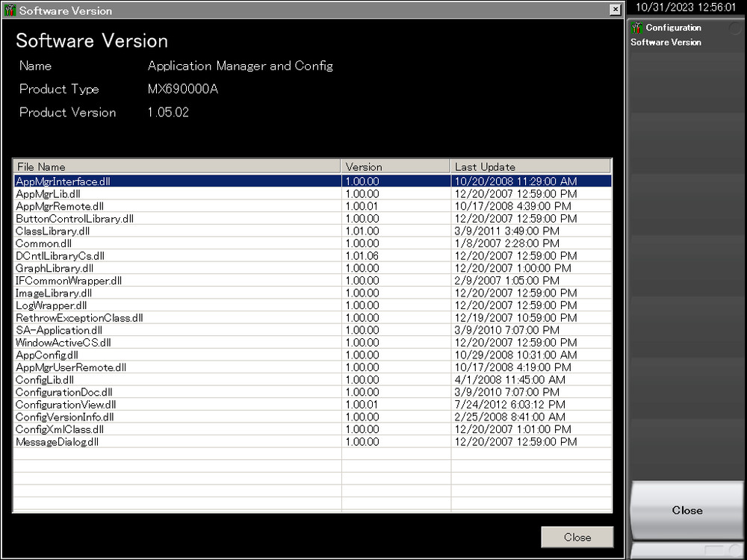Select the ConfigXmlClass.dll row
This screenshot has width=747, height=560.
pos(312,429)
